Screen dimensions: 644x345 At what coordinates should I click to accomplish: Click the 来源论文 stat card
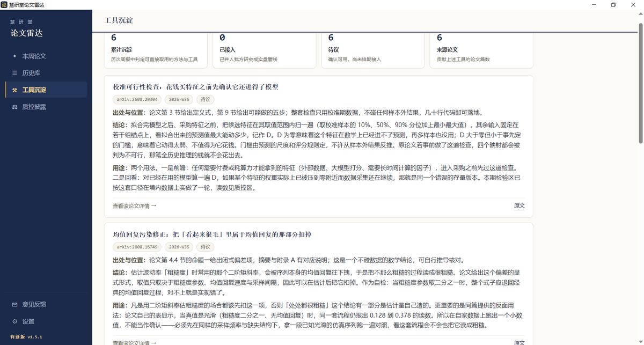[481, 50]
